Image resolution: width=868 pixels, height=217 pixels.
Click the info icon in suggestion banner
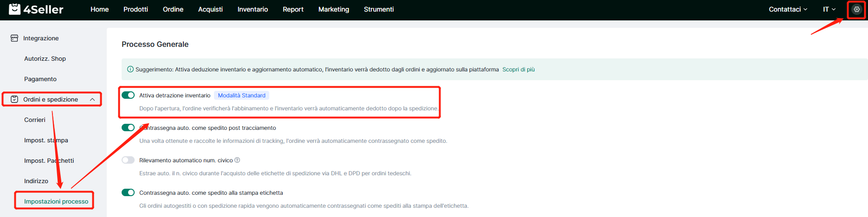(130, 70)
